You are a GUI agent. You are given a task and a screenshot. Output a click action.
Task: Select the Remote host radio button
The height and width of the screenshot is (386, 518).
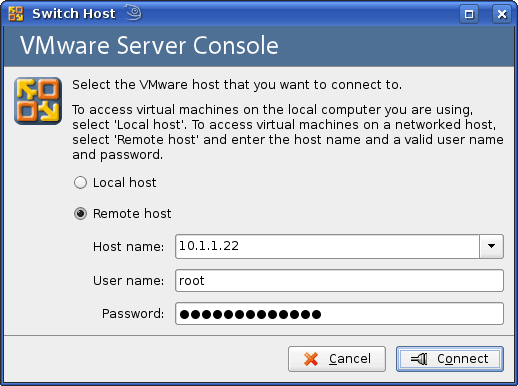point(80,214)
